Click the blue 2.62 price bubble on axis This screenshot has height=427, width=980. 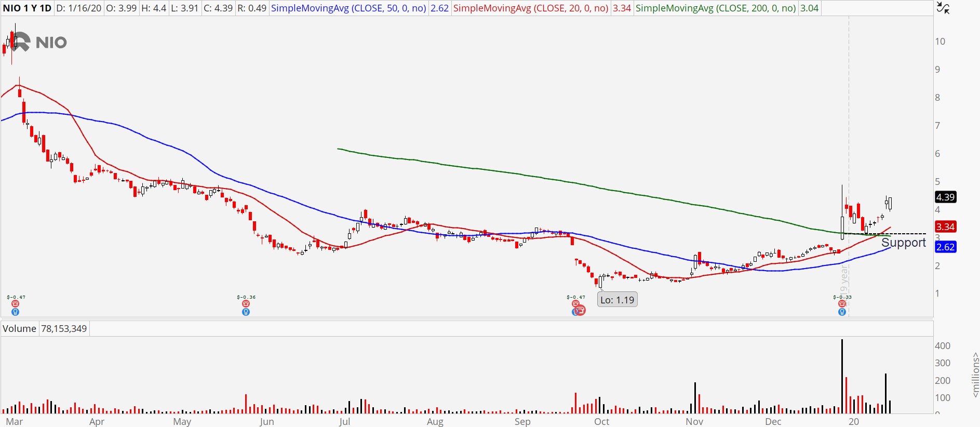click(945, 247)
